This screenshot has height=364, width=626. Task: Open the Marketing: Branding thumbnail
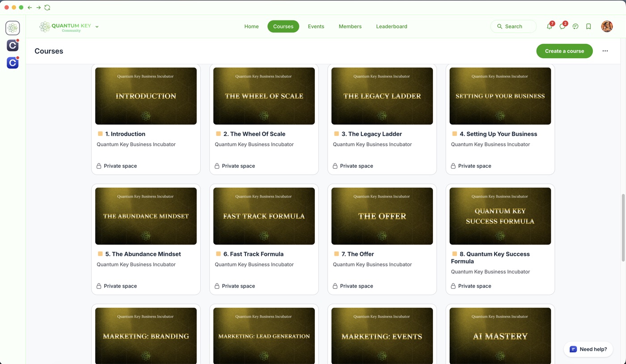point(146,336)
